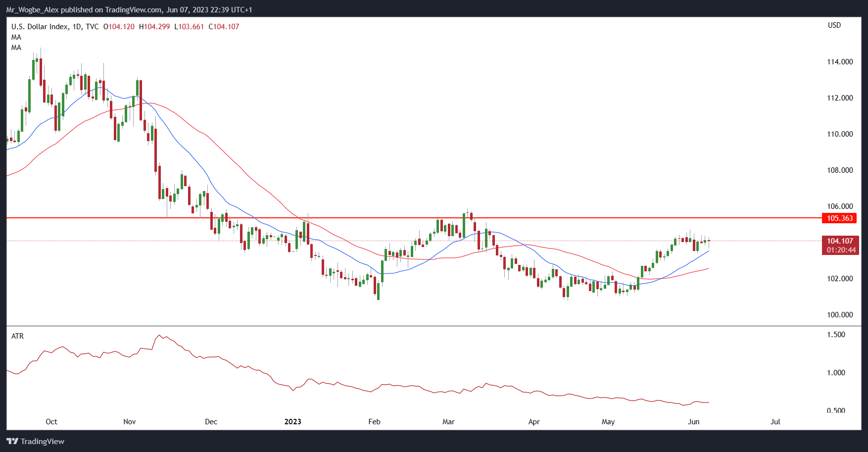The height and width of the screenshot is (452, 868).
Task: Click the 110.000 price axis label
Action: click(840, 134)
